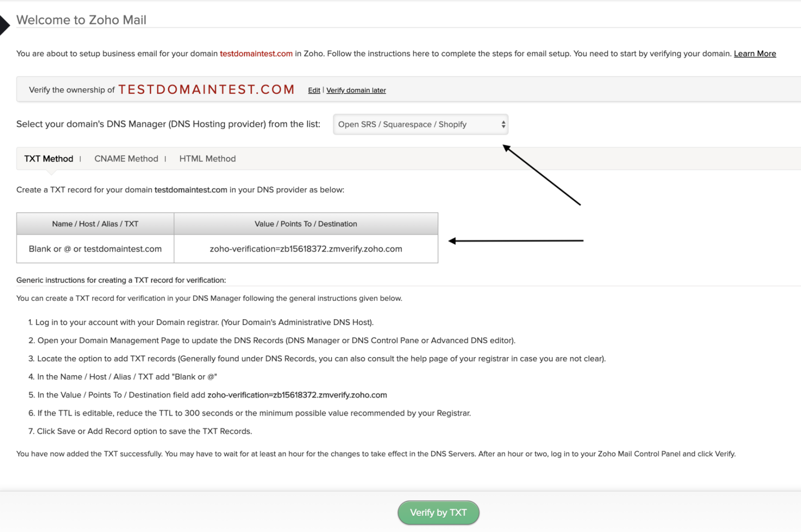Click the stepper arrows on the DNS provider selector
The width and height of the screenshot is (801, 532).
pos(503,124)
